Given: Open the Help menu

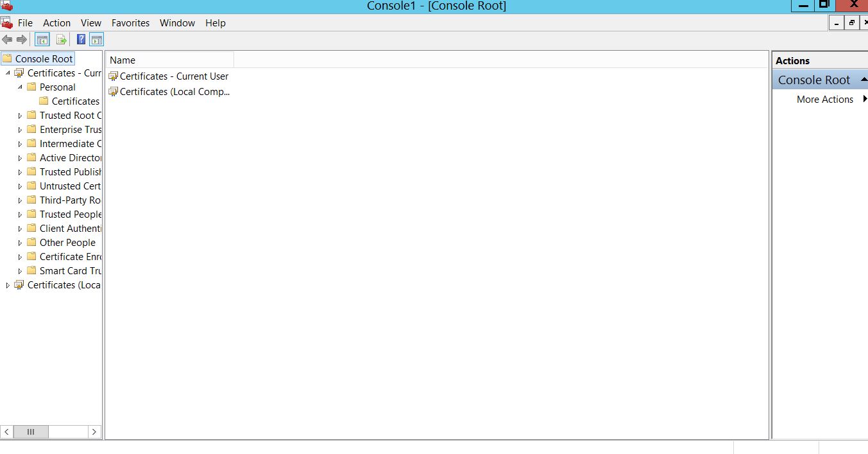Looking at the screenshot, I should coord(216,22).
